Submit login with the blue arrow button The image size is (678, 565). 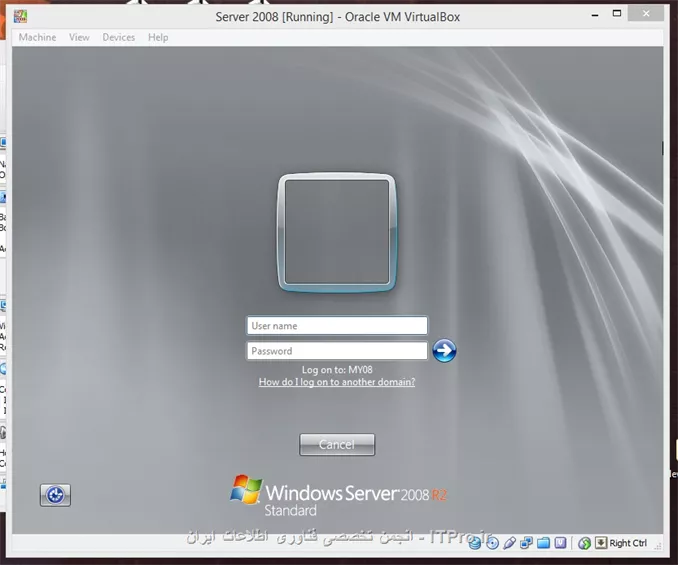coord(444,351)
